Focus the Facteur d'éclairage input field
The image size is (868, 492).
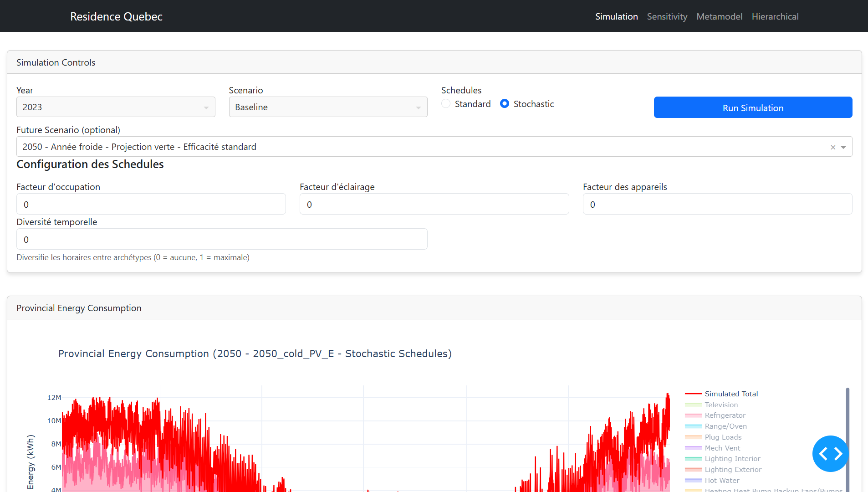(434, 204)
